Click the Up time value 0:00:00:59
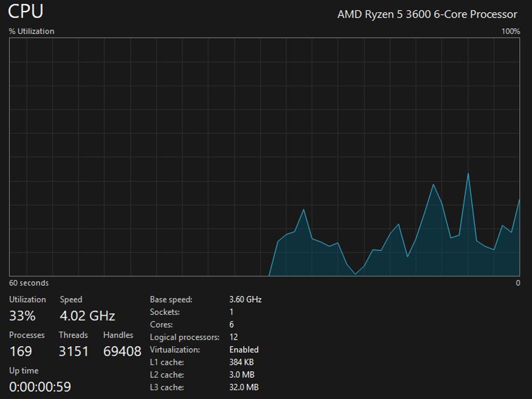This screenshot has height=399, width=532. 40,387
